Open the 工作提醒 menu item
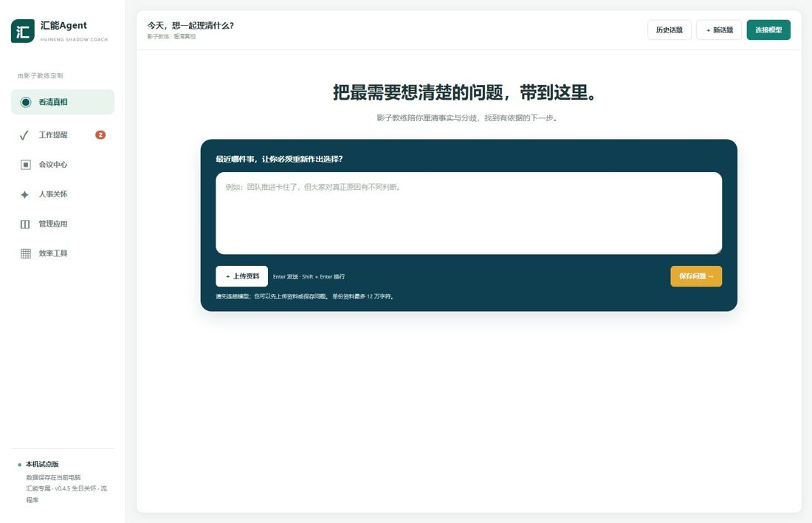Screen dimensions: 812x523 [x=63, y=134]
